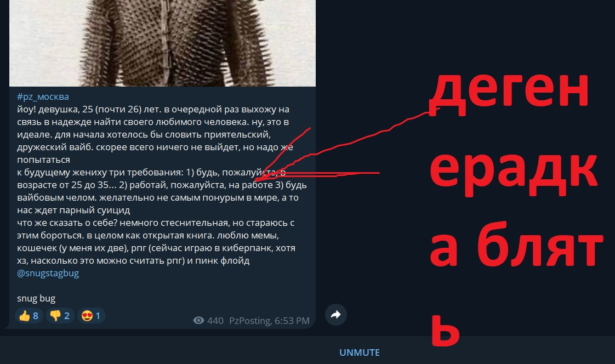
Task: Click the heart-eyes emoji reaction
Action: pos(92,316)
